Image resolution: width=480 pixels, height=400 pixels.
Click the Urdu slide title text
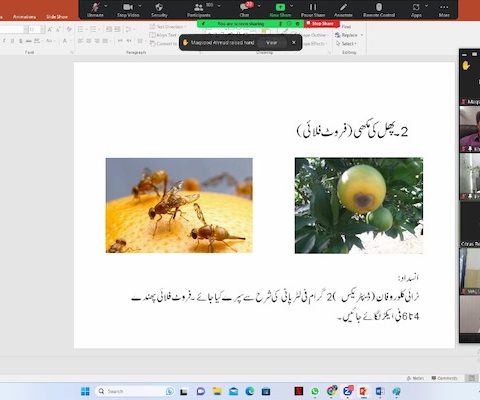pyautogui.click(x=352, y=130)
